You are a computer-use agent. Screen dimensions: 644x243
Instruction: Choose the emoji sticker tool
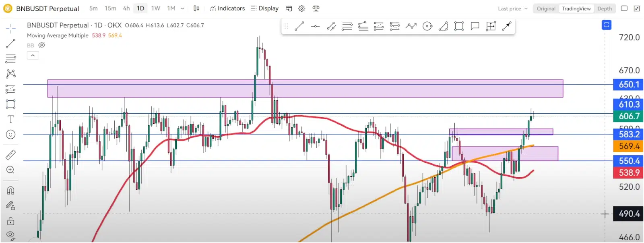click(x=11, y=134)
